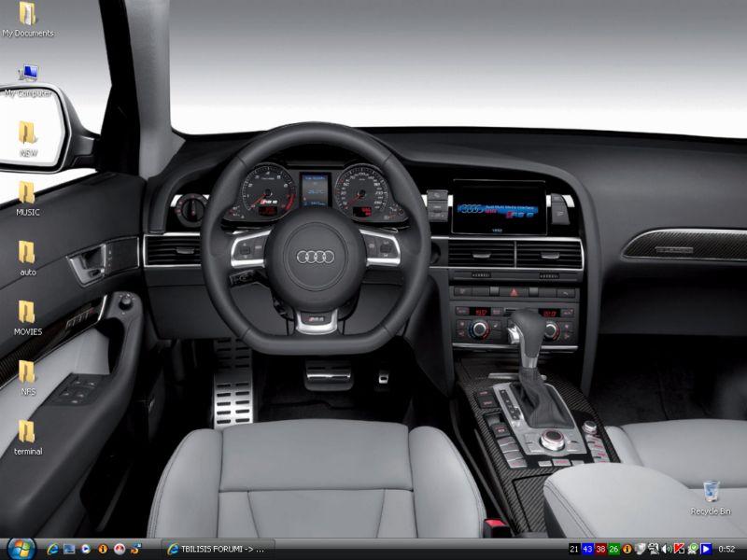
Task: Open the volume speaker tray icon
Action: 667,549
